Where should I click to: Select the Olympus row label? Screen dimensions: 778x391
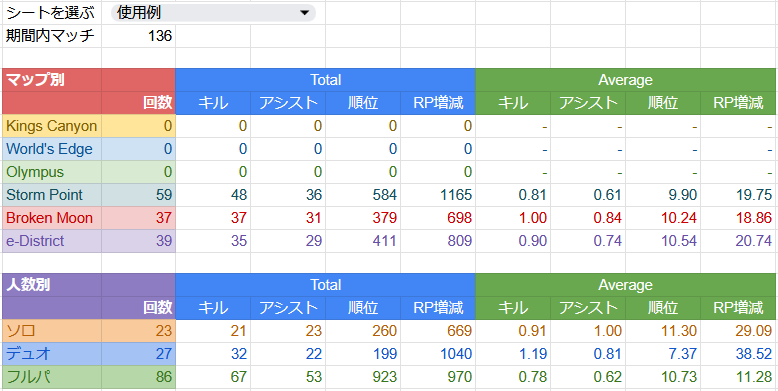click(52, 172)
